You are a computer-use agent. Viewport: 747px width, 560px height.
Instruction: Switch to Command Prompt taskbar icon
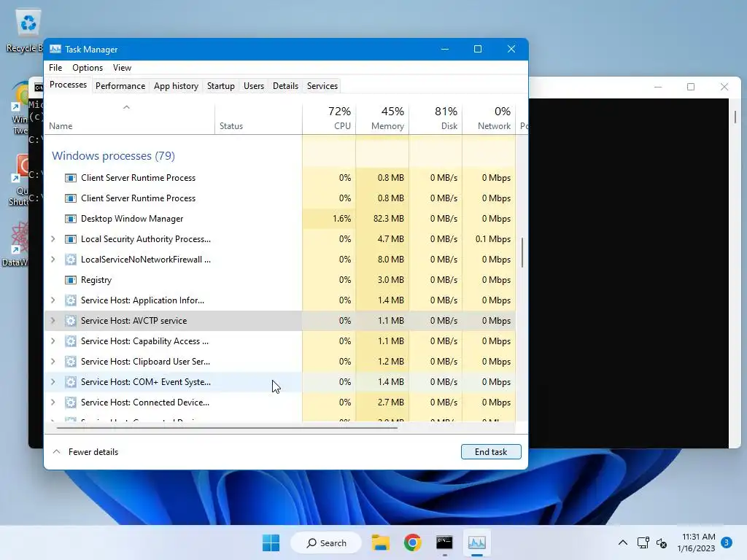tap(444, 542)
